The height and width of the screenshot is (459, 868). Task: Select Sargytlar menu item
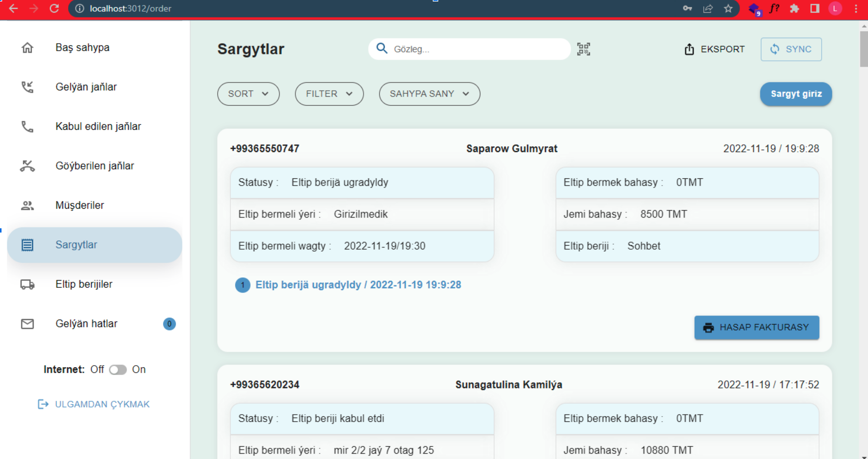[95, 245]
